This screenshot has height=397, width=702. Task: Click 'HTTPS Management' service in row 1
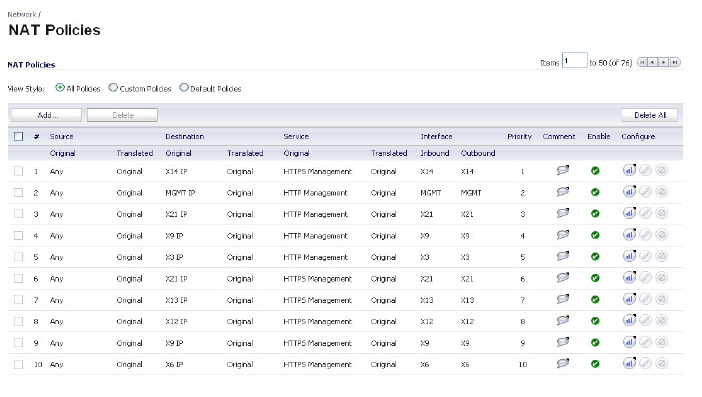(x=317, y=171)
